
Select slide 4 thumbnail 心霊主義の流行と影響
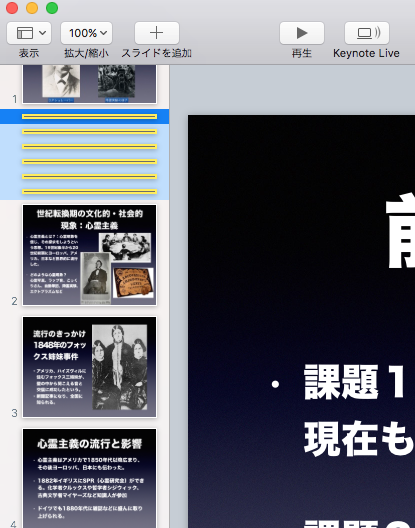pyautogui.click(x=89, y=478)
